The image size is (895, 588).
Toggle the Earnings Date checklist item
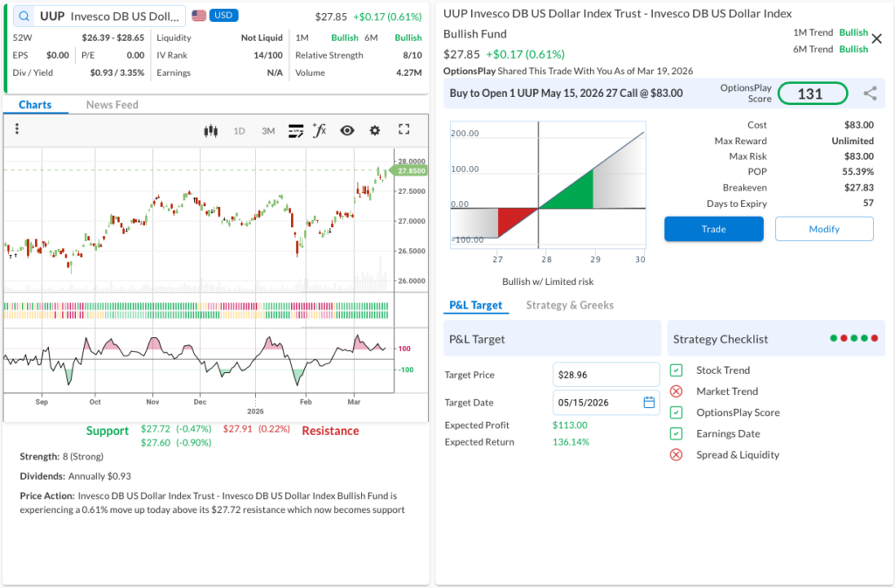[676, 433]
